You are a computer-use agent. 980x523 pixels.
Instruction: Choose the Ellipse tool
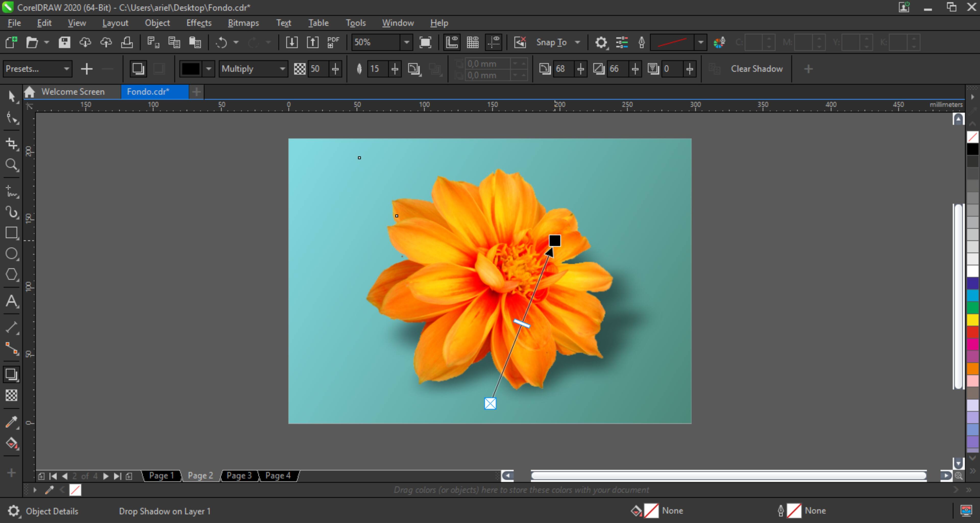coord(11,254)
